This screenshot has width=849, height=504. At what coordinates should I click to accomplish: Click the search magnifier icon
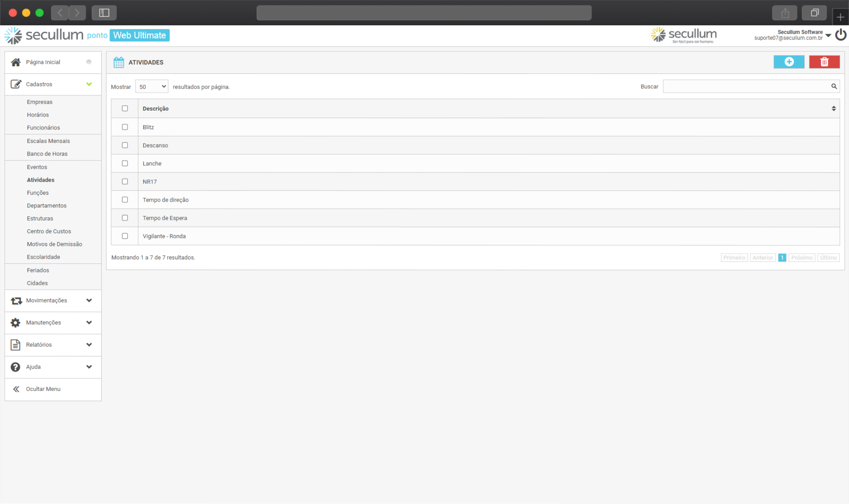pyautogui.click(x=834, y=86)
